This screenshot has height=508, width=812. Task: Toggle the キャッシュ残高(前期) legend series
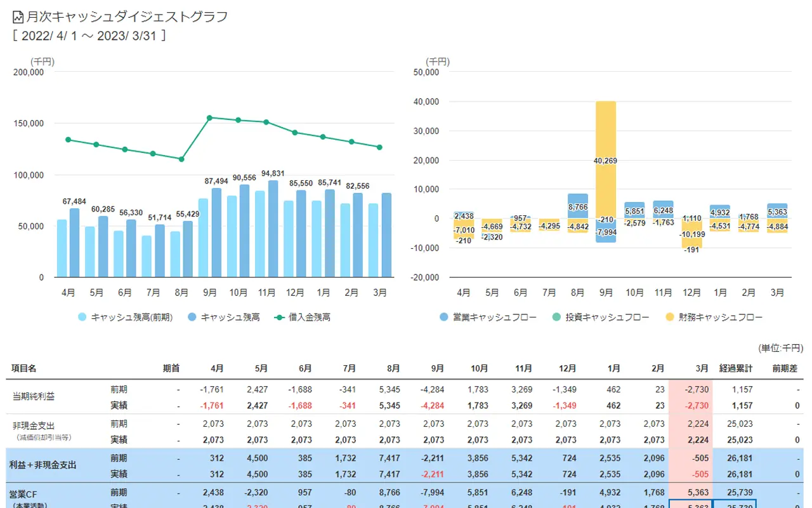125,317
